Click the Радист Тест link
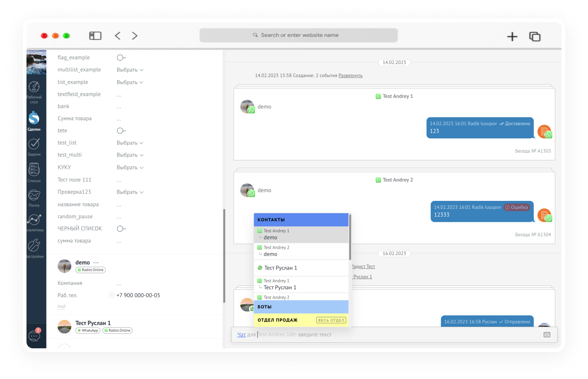This screenshot has width=588, height=379. tap(363, 267)
